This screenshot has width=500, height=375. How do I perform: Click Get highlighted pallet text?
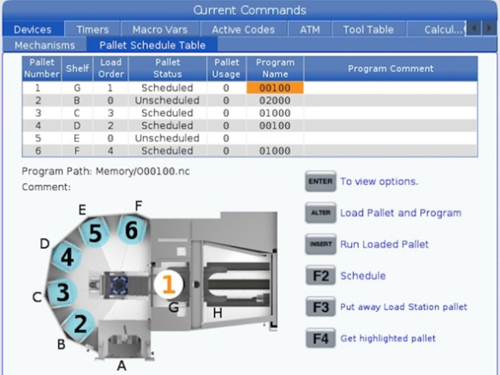point(388,338)
